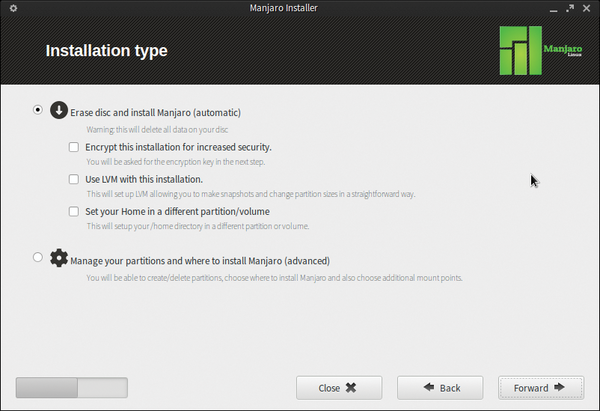Image resolution: width=600 pixels, height=411 pixels.
Task: Select the Erase disc and install radio button
Action: coord(38,110)
